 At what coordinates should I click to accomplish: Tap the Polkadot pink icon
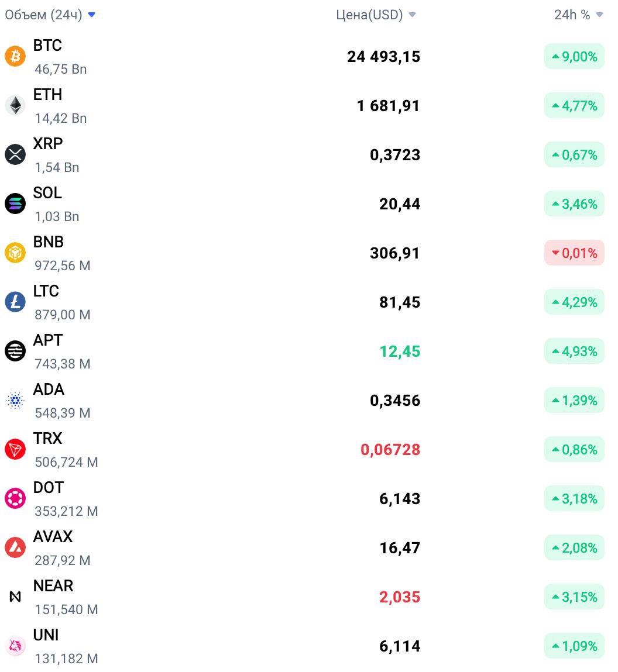coord(15,498)
